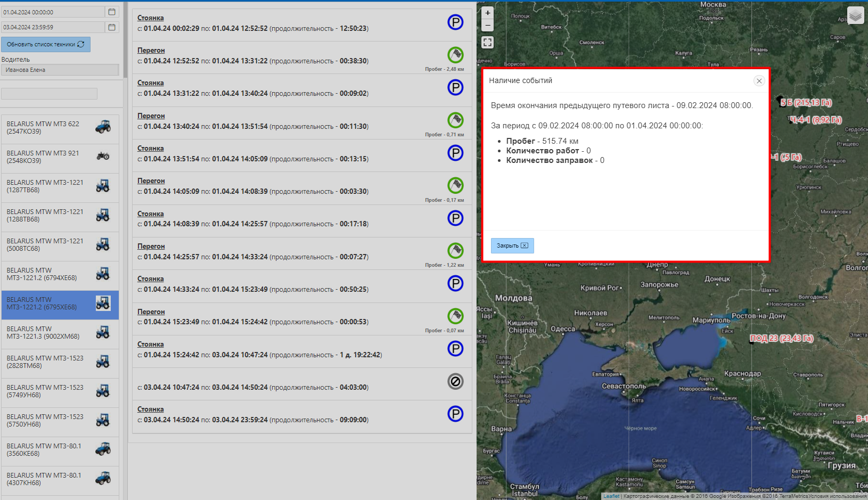
Task: Open the Перегон link at 13:40:24
Action: [151, 116]
